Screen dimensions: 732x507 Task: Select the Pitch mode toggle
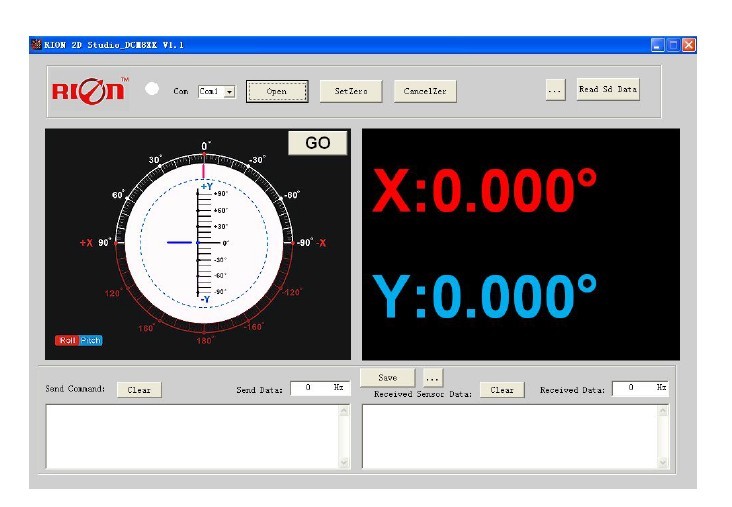[x=91, y=340]
